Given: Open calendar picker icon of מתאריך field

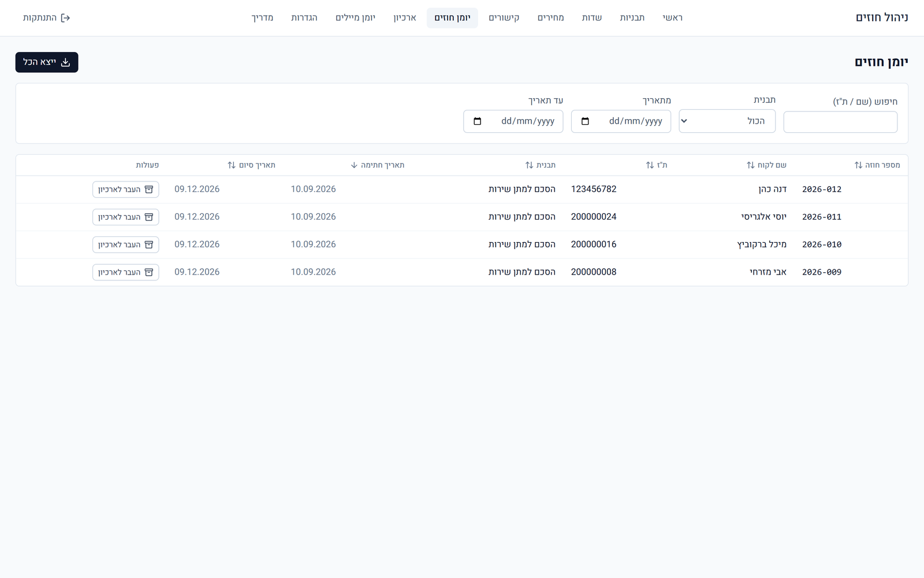Looking at the screenshot, I should coord(585,121).
